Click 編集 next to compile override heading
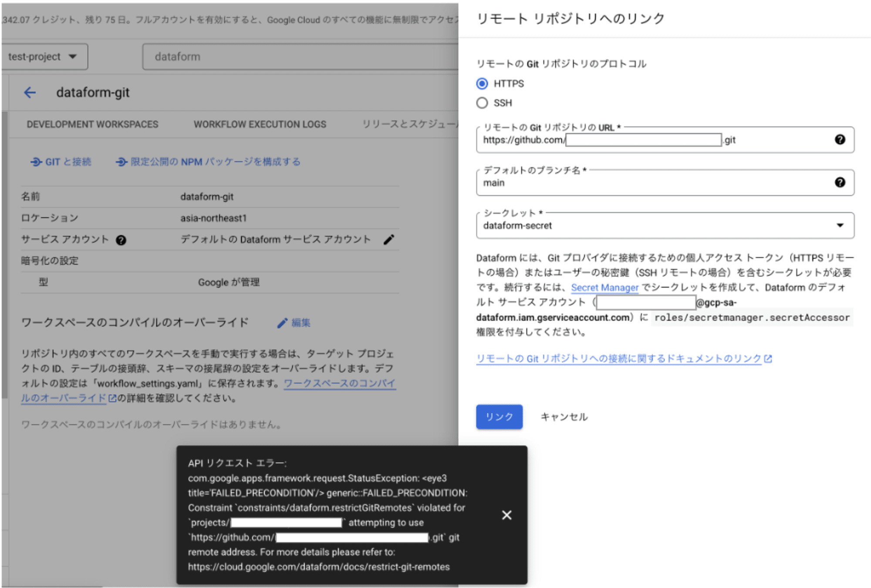The height and width of the screenshot is (588, 871). pyautogui.click(x=294, y=323)
